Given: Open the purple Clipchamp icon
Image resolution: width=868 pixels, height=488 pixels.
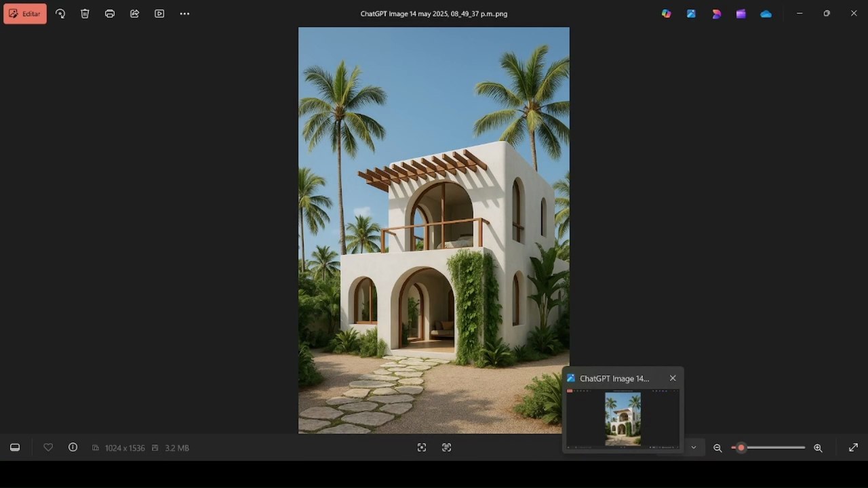Looking at the screenshot, I should [741, 14].
